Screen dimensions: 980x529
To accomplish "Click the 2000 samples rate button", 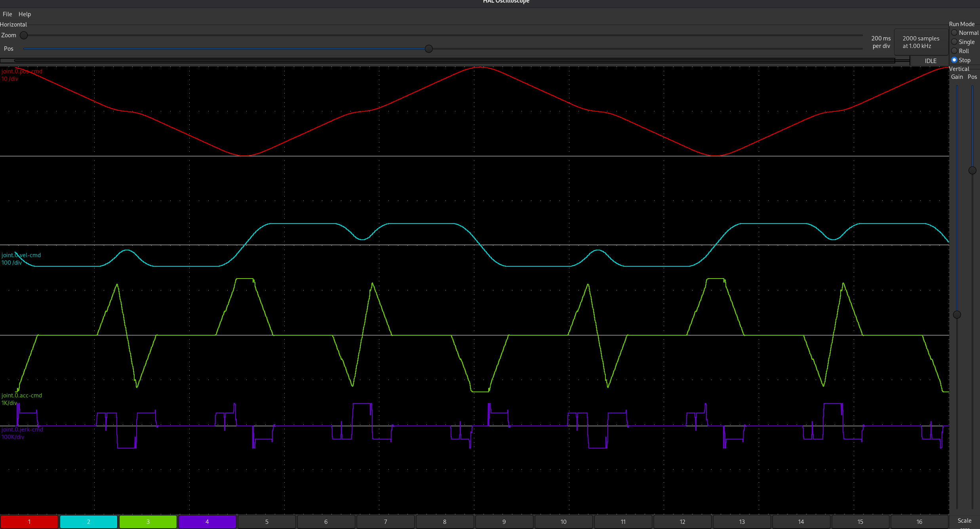I will click(x=921, y=42).
